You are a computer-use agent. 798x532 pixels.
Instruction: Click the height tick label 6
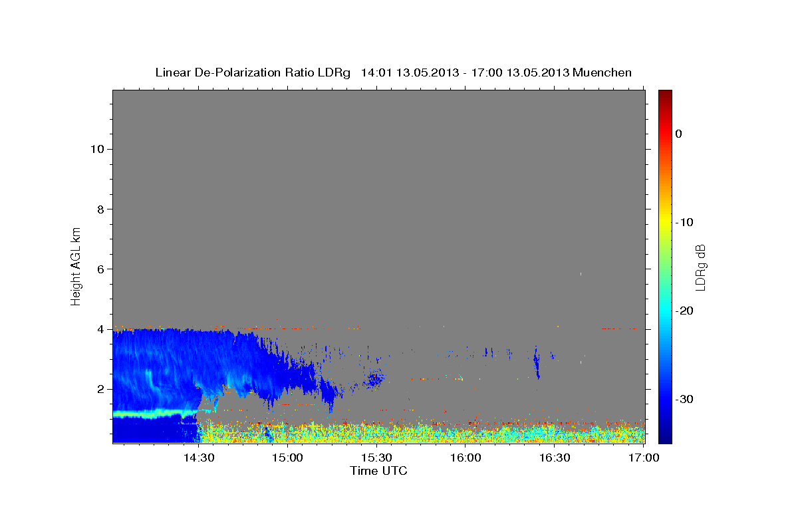pos(99,269)
